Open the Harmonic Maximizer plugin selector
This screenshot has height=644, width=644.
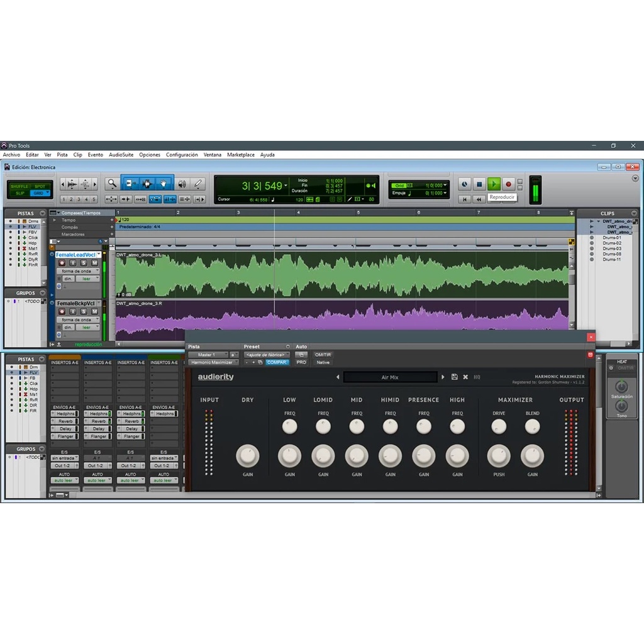[213, 362]
